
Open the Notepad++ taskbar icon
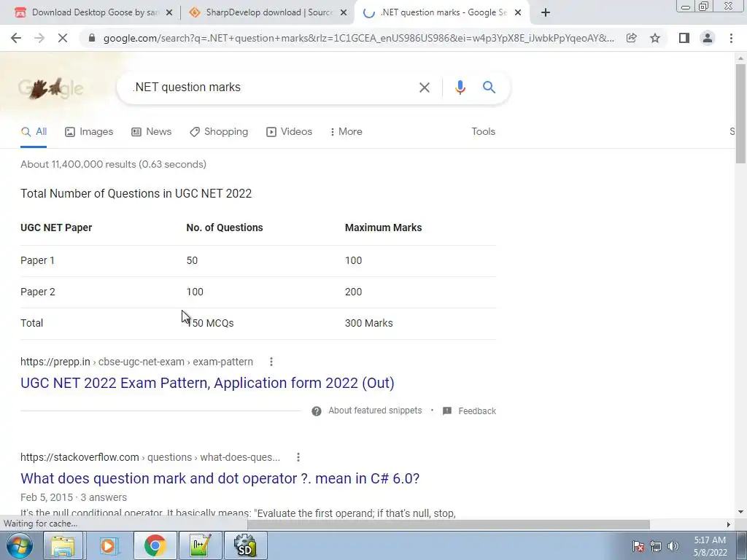[200, 545]
